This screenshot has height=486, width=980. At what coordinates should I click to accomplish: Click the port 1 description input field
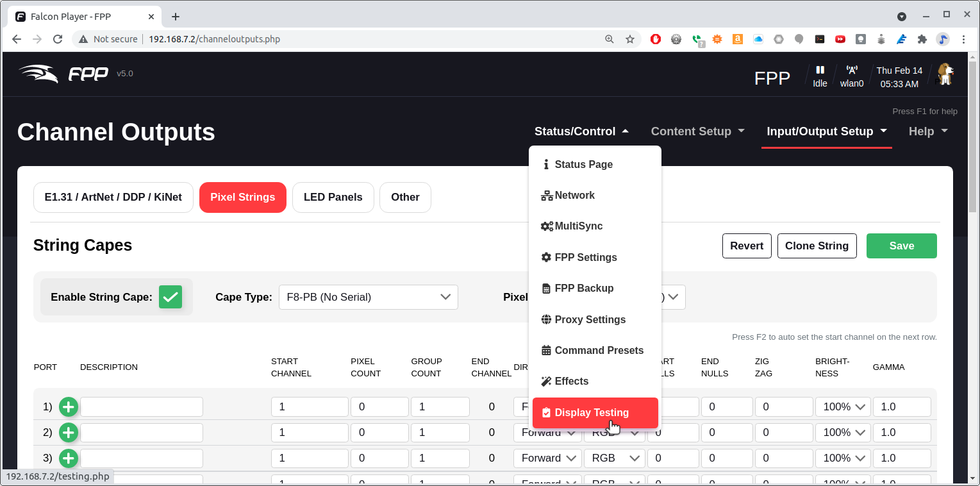point(141,406)
